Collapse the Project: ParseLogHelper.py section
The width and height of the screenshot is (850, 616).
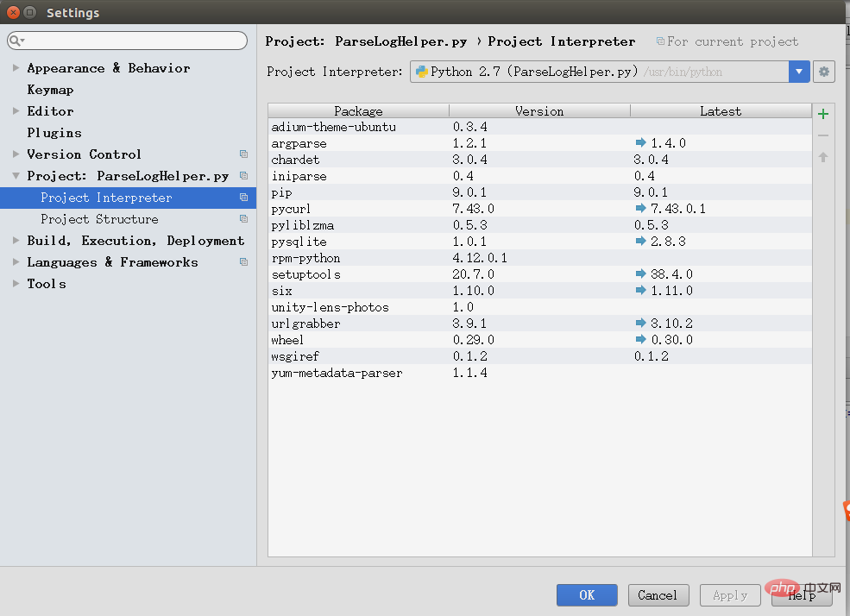coord(16,176)
